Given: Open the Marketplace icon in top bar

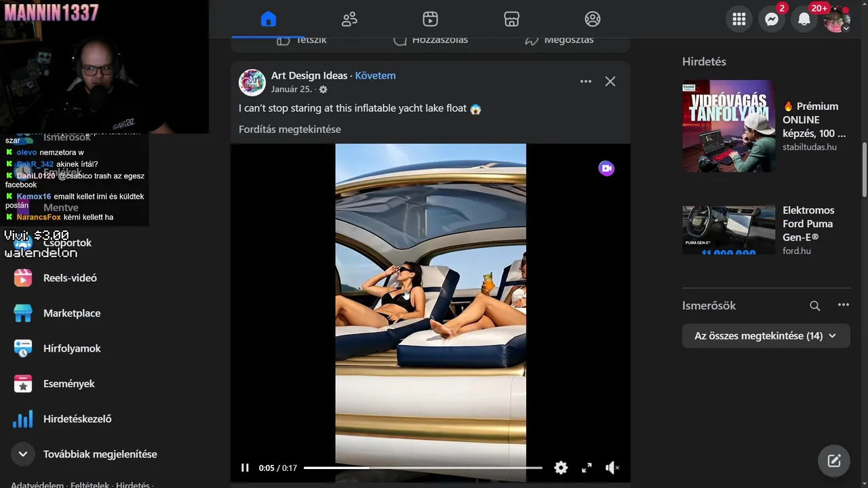Looking at the screenshot, I should coord(511,19).
